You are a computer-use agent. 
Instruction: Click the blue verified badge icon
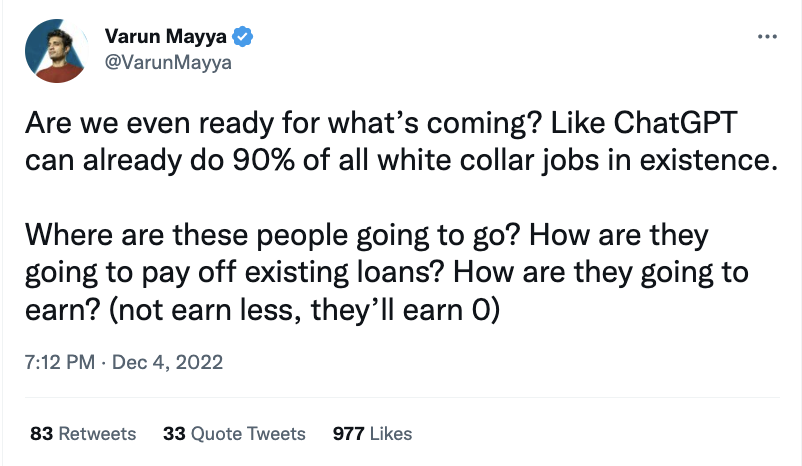coord(242,38)
